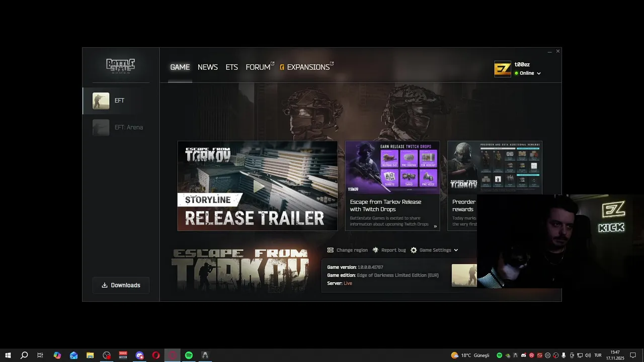Click the Server: Live status text
The width and height of the screenshot is (644, 362).
[340, 284]
